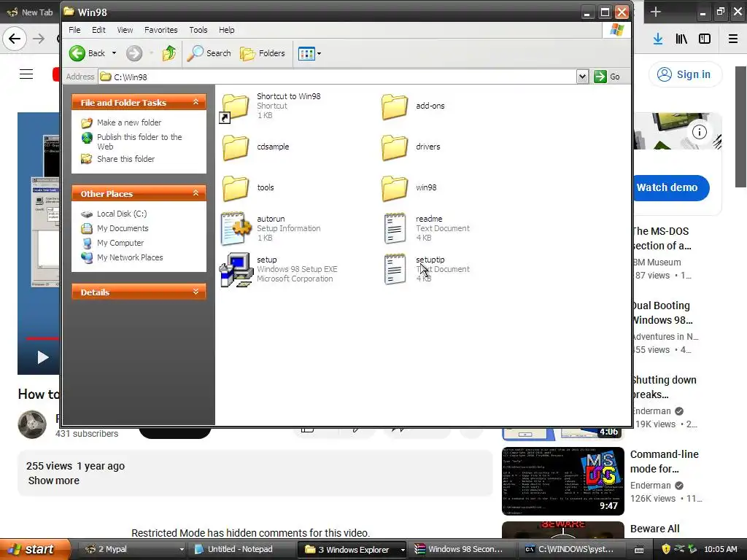747x560 pixels.
Task: Click the browser back arrow
Action: [x=15, y=39]
